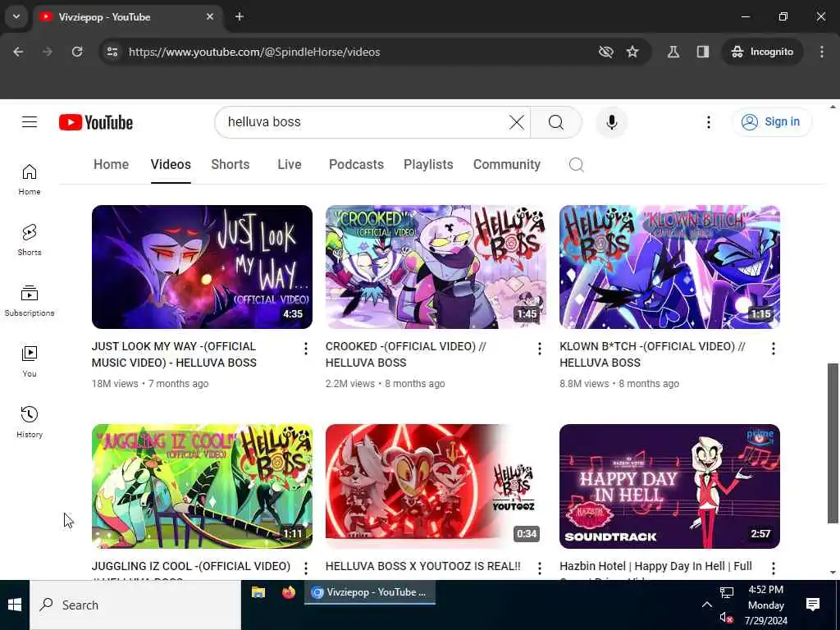This screenshot has height=630, width=840.
Task: Select the Chrome Vivziepop taskbar button
Action: 370,592
